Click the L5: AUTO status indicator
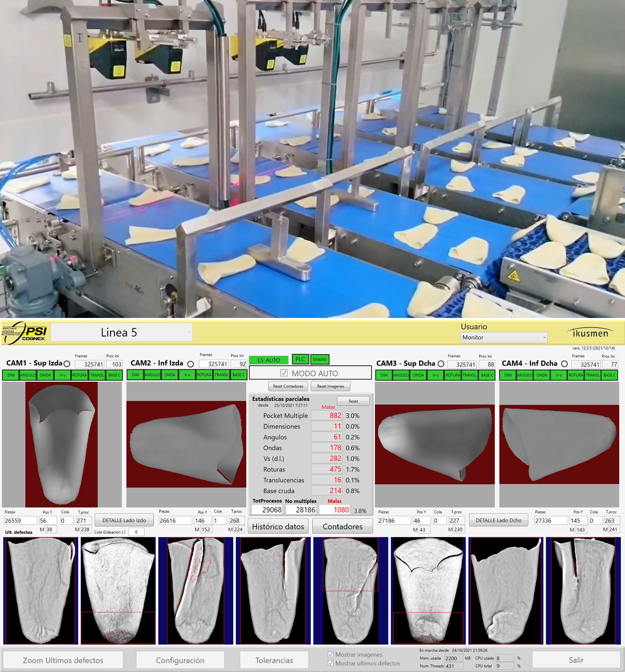This screenshot has width=625, height=672. click(x=269, y=360)
